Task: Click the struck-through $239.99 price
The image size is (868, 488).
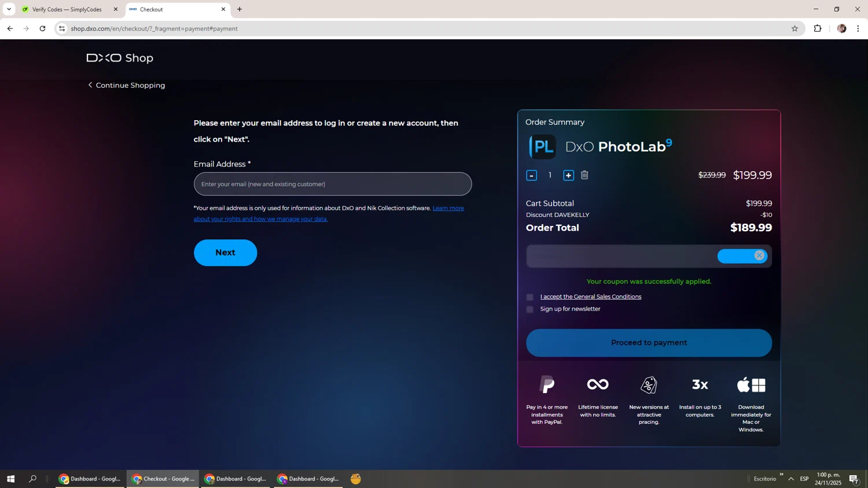Action: tap(712, 175)
